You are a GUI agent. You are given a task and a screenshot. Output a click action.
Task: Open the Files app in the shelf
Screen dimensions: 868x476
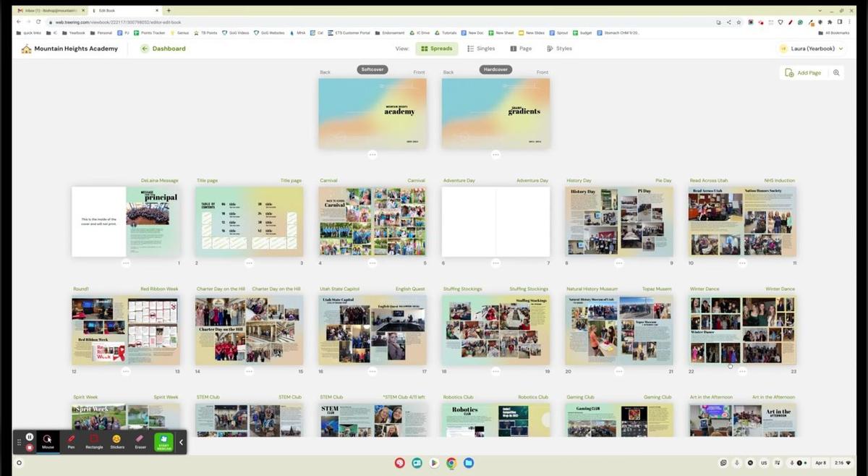tap(468, 463)
